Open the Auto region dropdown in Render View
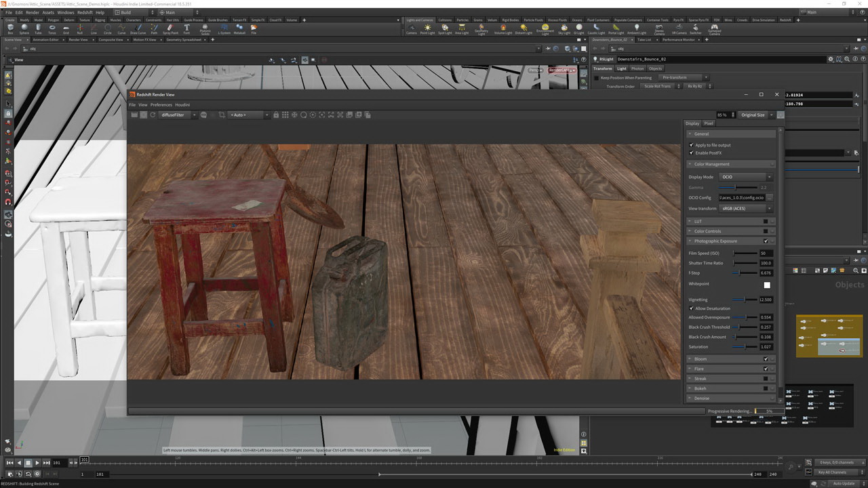 (x=249, y=115)
